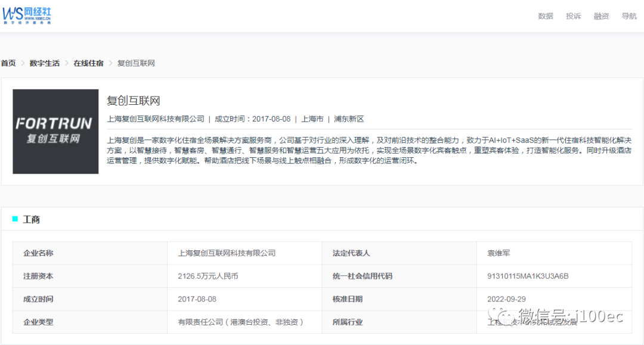The height and width of the screenshot is (345, 644).
Task: Open the 融资 navigation menu
Action: click(x=601, y=16)
